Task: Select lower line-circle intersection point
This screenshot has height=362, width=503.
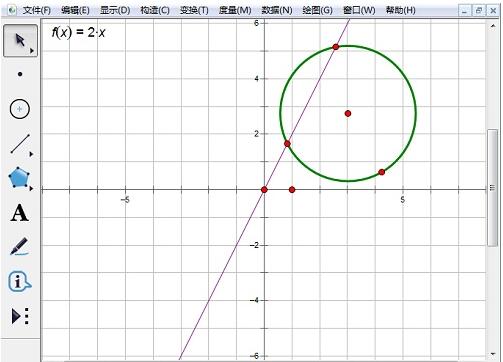Action: click(x=287, y=144)
